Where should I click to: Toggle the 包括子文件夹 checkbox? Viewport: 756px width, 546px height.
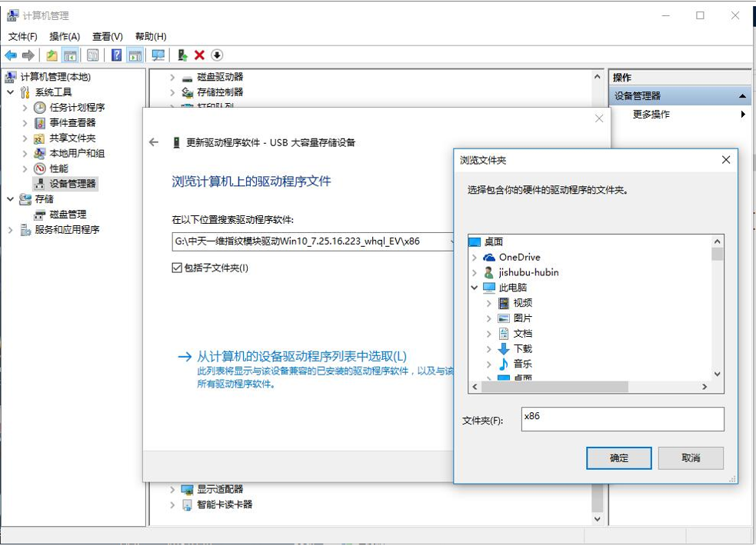click(177, 268)
